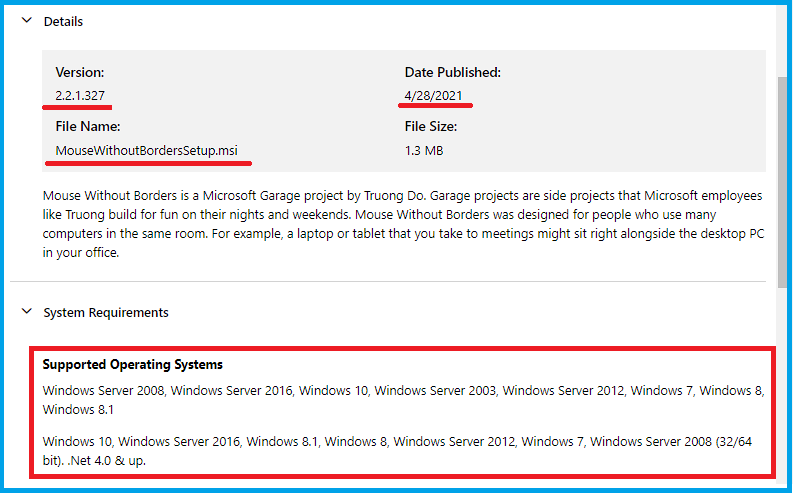
Task: Click the requirements line mentioning .Net 4.0 & up
Action: pyautogui.click(x=397, y=451)
